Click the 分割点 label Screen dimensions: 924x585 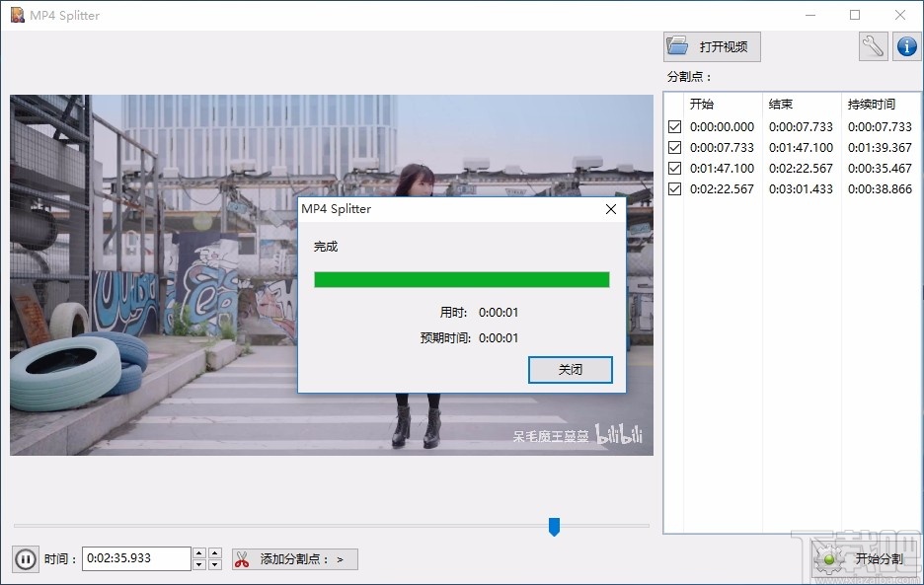(x=689, y=77)
